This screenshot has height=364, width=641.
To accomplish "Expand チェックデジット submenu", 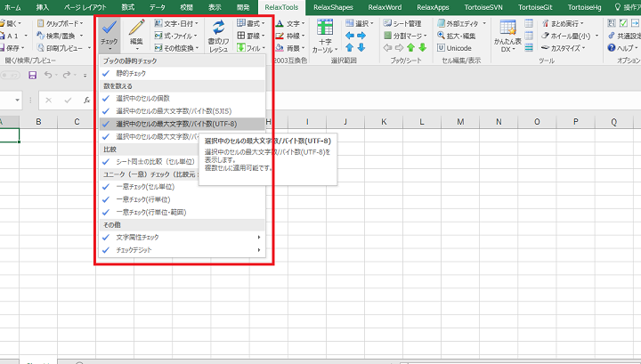I will (182, 250).
